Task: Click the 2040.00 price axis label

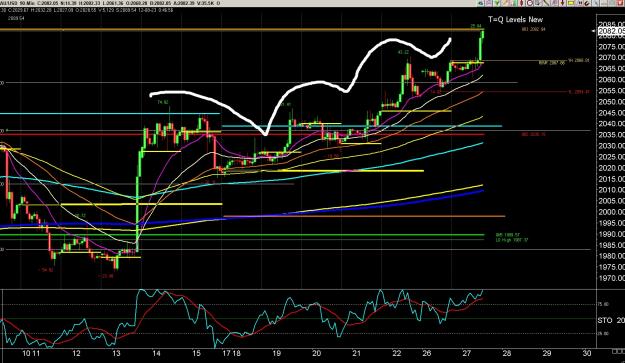Action: [611, 124]
